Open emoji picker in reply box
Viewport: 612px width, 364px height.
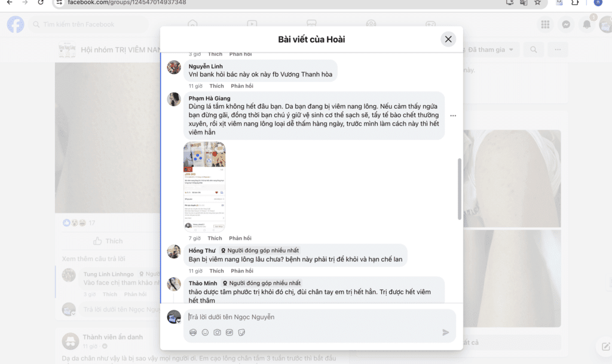click(205, 332)
